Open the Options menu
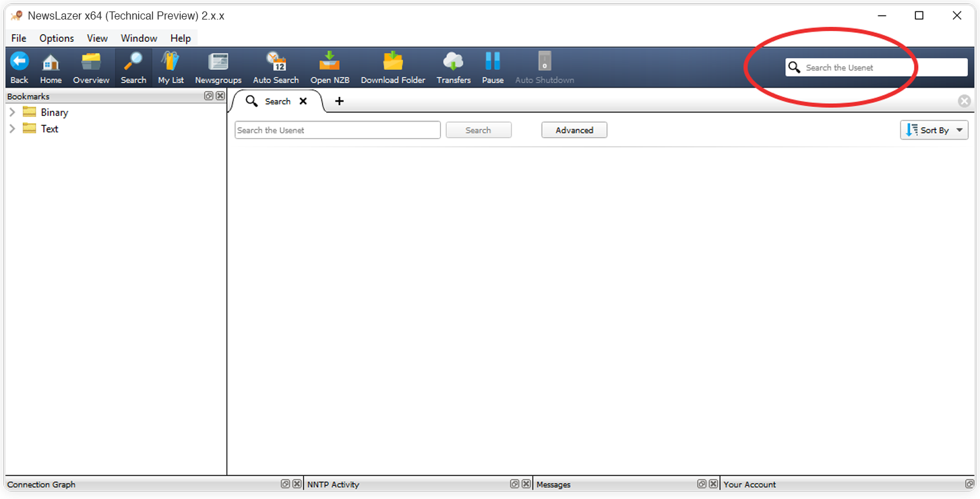The image size is (980, 499). [x=57, y=38]
